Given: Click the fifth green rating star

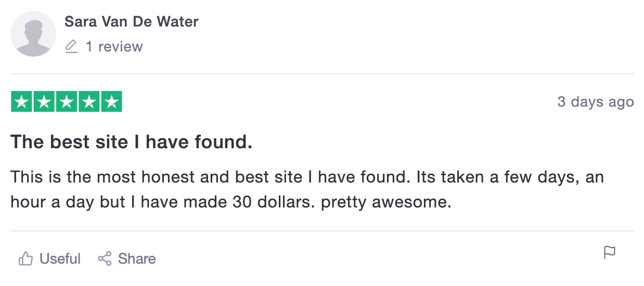Looking at the screenshot, I should [x=111, y=101].
